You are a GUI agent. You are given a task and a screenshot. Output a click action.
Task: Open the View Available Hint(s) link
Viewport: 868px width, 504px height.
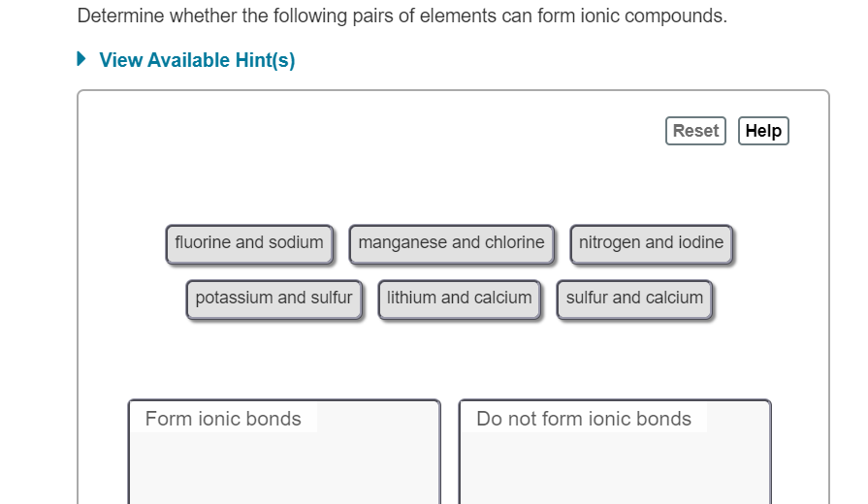197,60
